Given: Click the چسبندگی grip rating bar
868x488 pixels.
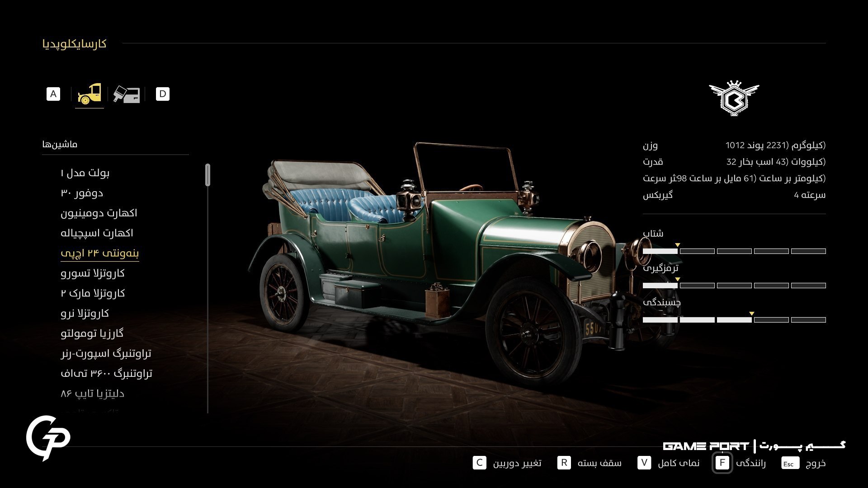Looking at the screenshot, I should pyautogui.click(x=734, y=319).
